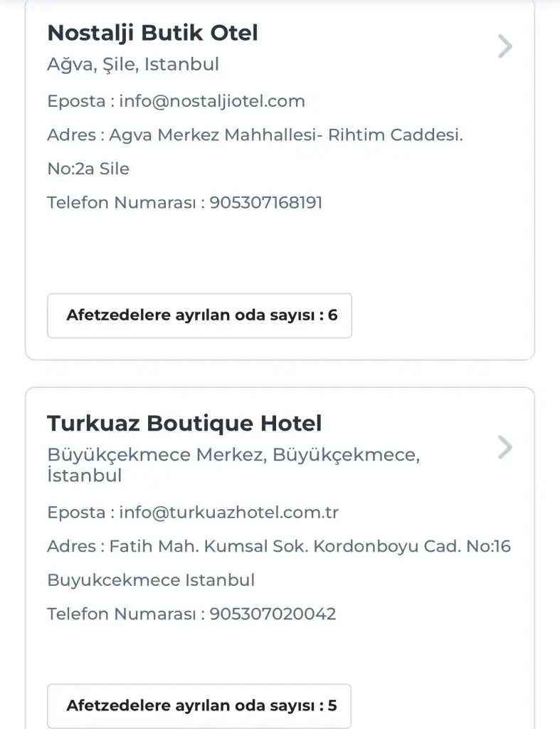This screenshot has width=560, height=729.
Task: Click the Eposta label in Nostalji card
Action: pos(77,101)
